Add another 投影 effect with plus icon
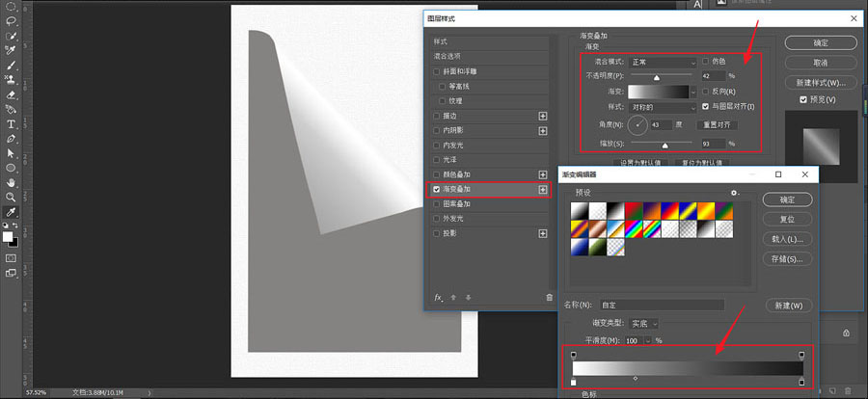Screen dimensions: 868x399 pyautogui.click(x=543, y=233)
